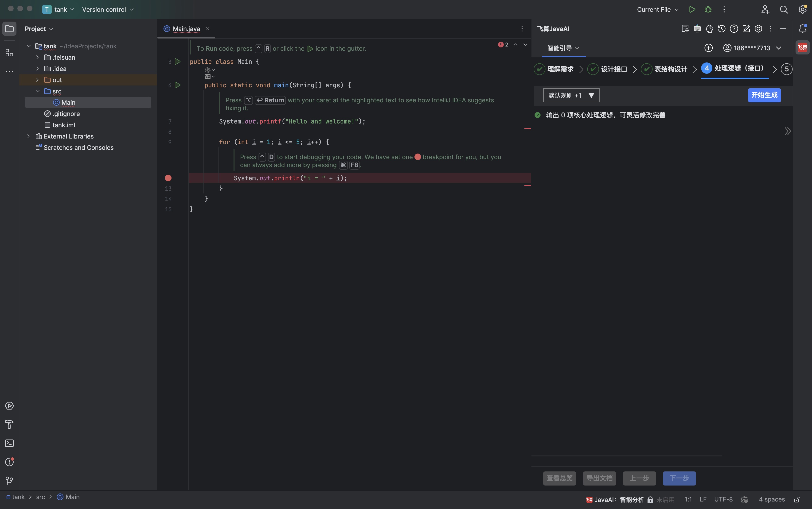This screenshot has width=812, height=509.
Task: Toggle the Project tool window folder button
Action: point(9,29)
